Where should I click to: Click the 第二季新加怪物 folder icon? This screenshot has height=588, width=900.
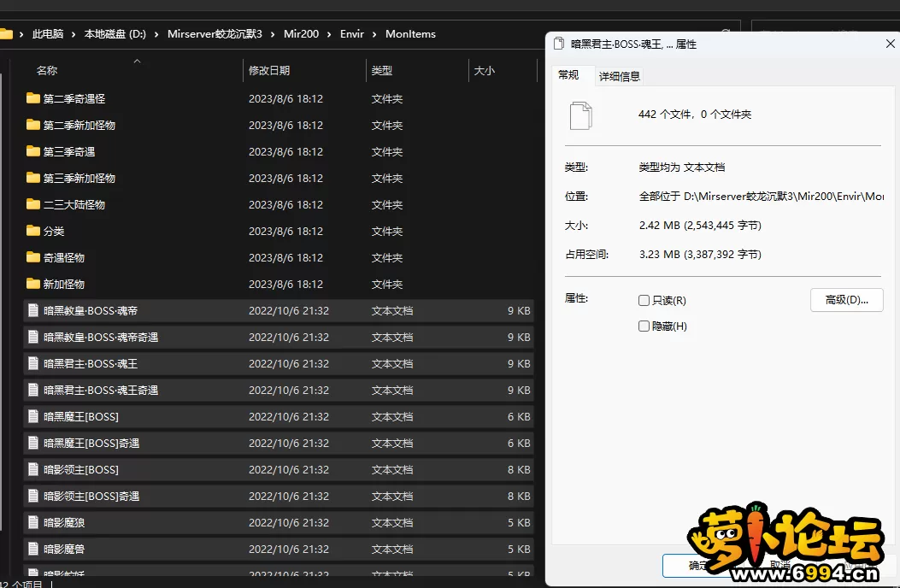[x=33, y=125]
